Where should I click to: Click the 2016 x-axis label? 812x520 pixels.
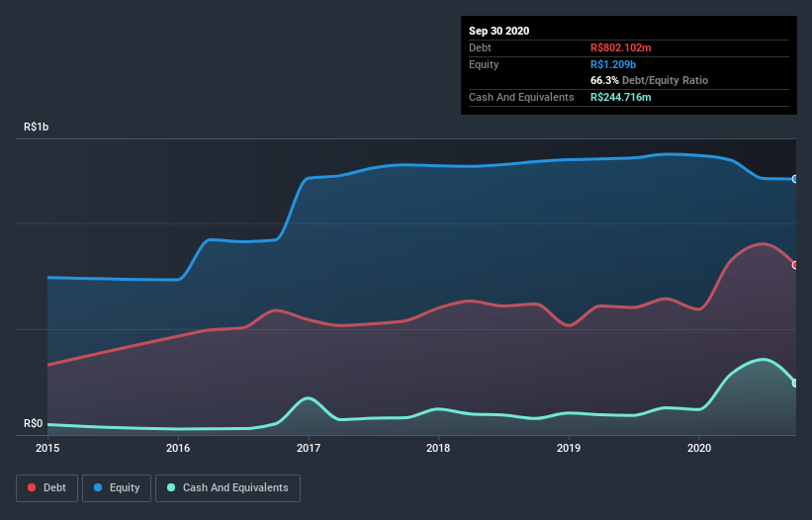tap(178, 448)
